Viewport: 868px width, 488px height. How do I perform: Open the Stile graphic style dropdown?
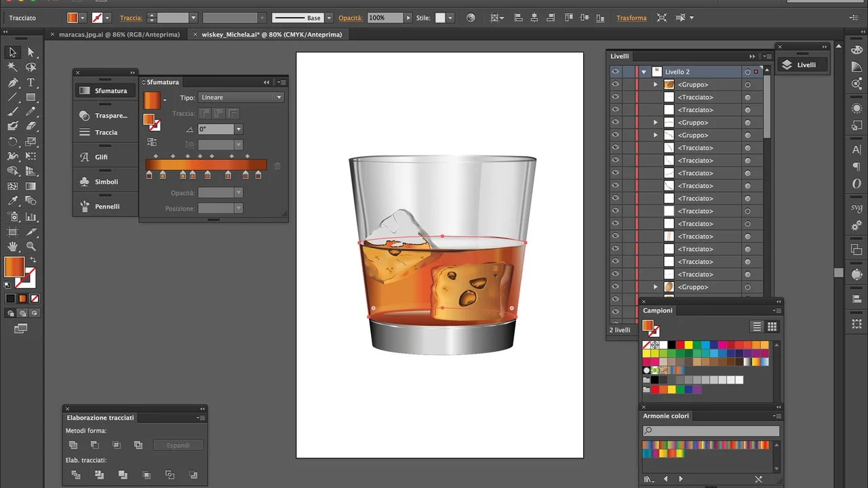pos(450,18)
